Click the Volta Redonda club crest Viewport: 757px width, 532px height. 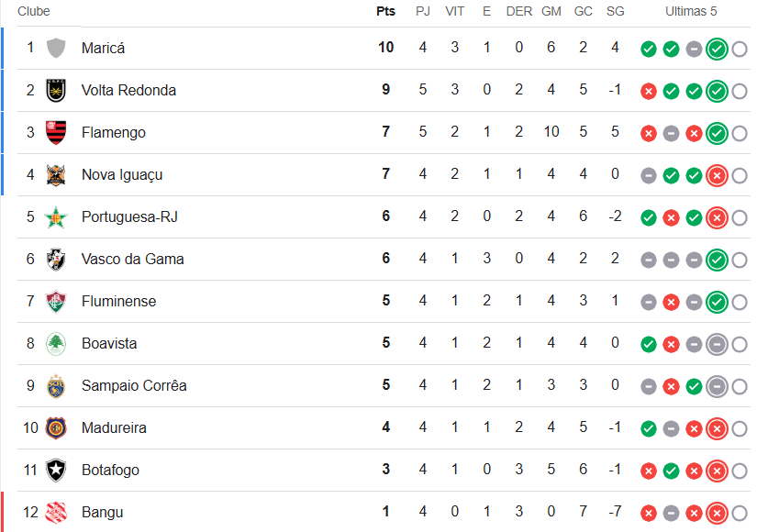click(x=56, y=90)
